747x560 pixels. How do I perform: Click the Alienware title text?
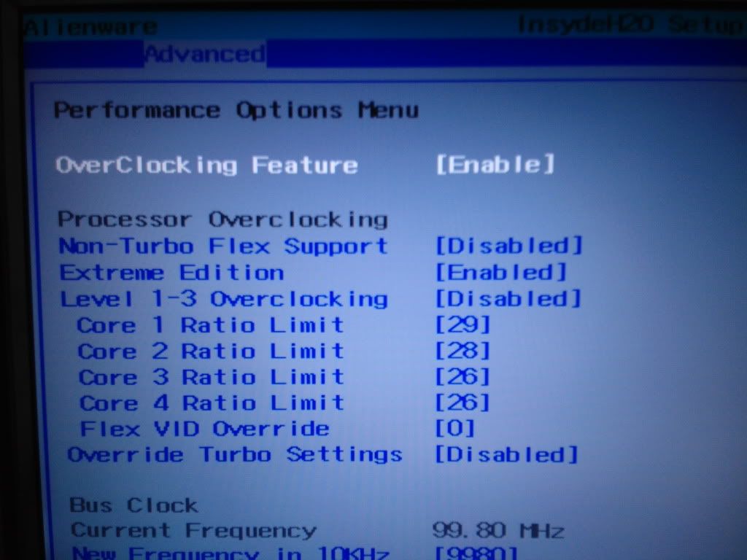pyautogui.click(x=90, y=27)
